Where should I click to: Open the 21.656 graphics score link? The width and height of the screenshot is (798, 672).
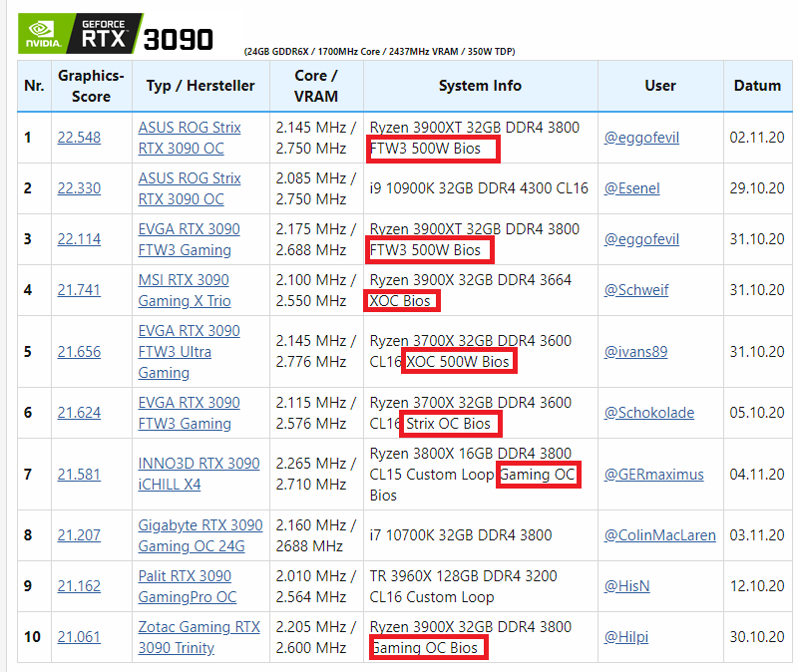pyautogui.click(x=79, y=352)
